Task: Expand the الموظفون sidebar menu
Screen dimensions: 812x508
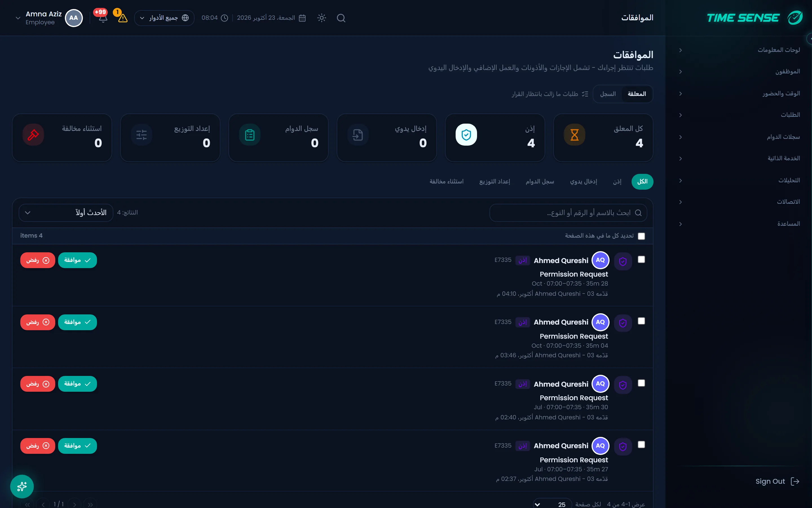Action: [x=740, y=72]
